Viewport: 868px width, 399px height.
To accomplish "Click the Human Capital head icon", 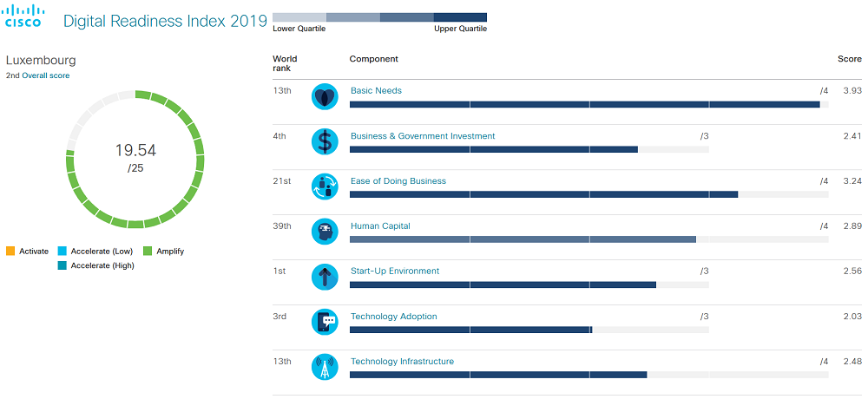I will point(325,232).
